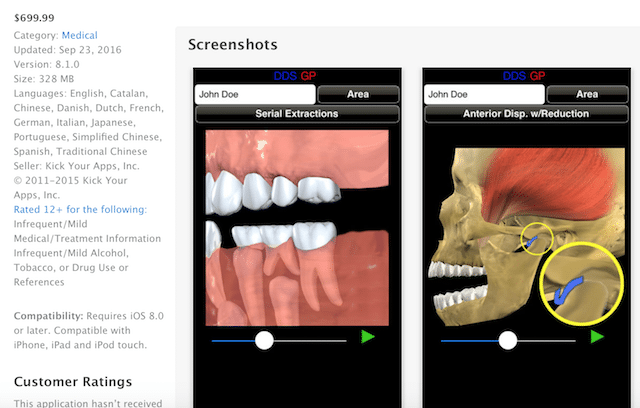The width and height of the screenshot is (640, 408).
Task: Click the Customer Ratings heading
Action: coord(73,381)
